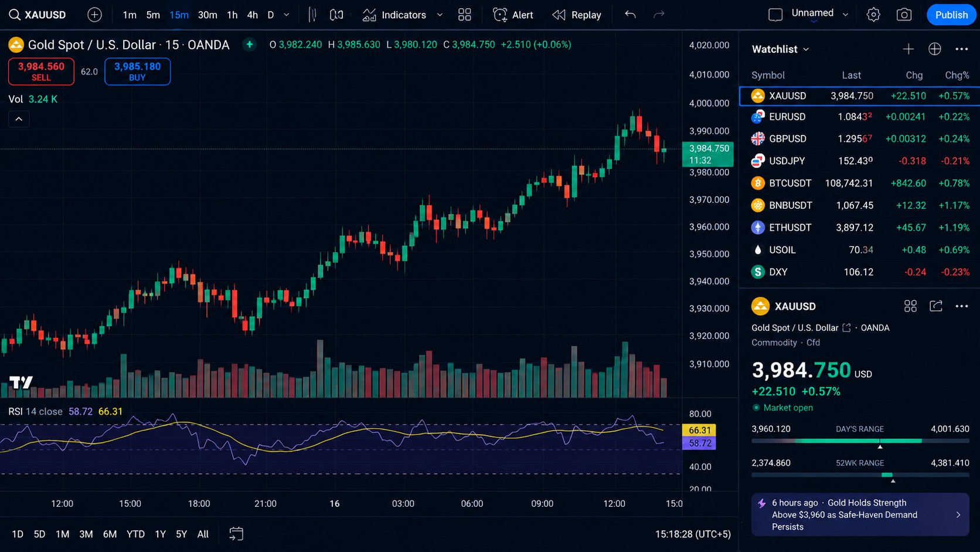Open timezone setting 15:18:28 (UTC+5)

tap(693, 534)
